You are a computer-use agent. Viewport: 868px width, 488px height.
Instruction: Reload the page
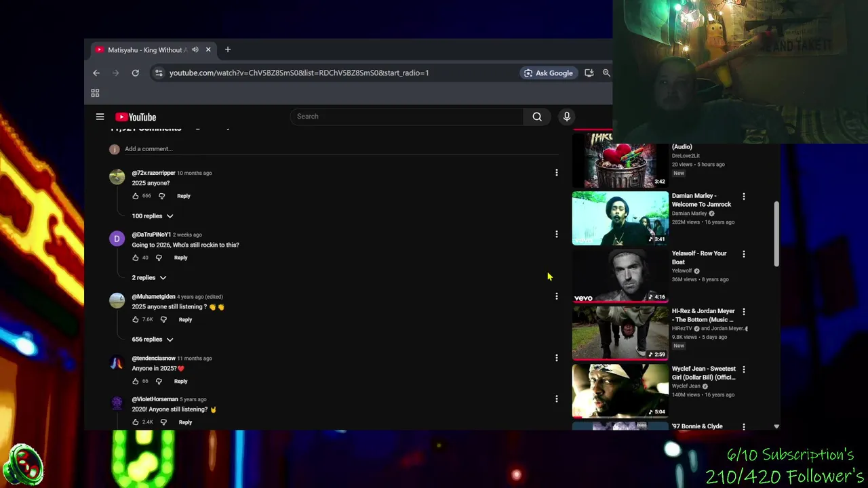click(136, 73)
